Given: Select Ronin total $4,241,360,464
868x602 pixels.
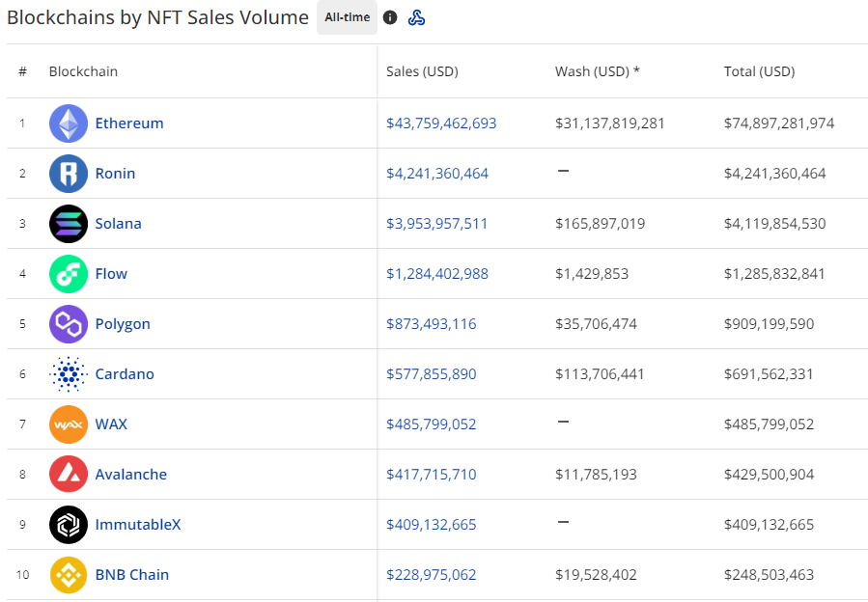Looking at the screenshot, I should [775, 174].
